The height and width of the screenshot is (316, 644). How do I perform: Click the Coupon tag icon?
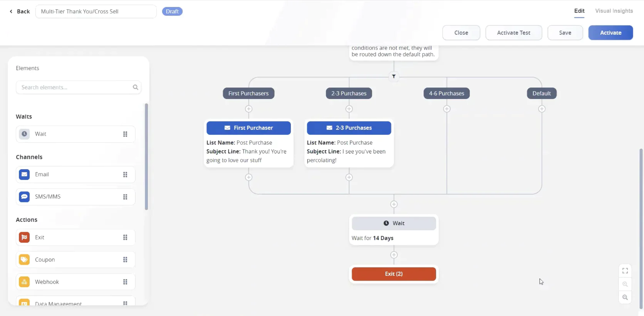pyautogui.click(x=24, y=260)
